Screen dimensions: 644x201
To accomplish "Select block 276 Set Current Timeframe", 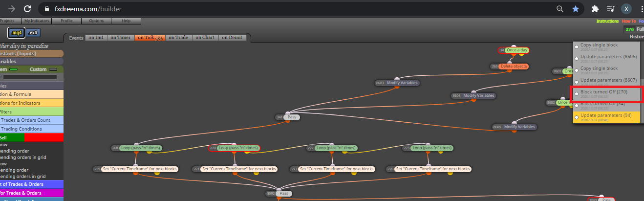I will click(x=429, y=169).
